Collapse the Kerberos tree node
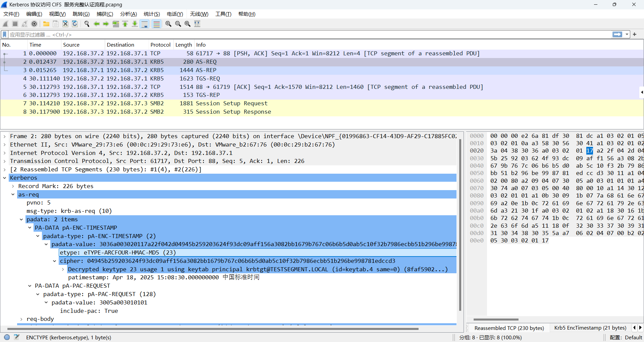The width and height of the screenshot is (644, 342). pyautogui.click(x=5, y=178)
